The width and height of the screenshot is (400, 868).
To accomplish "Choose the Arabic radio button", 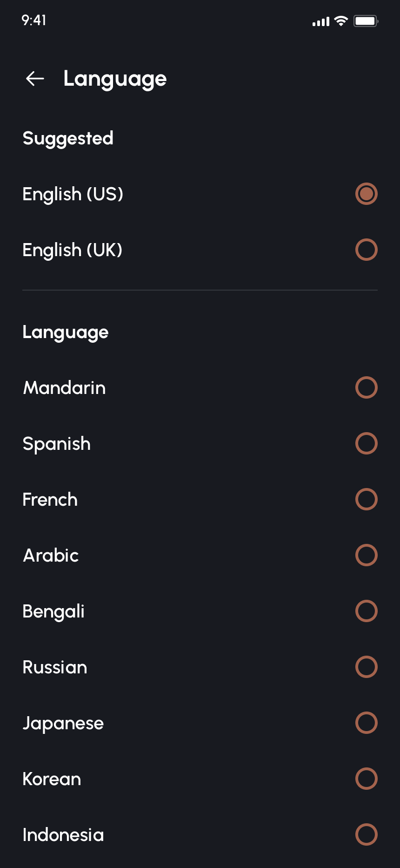I will (366, 555).
